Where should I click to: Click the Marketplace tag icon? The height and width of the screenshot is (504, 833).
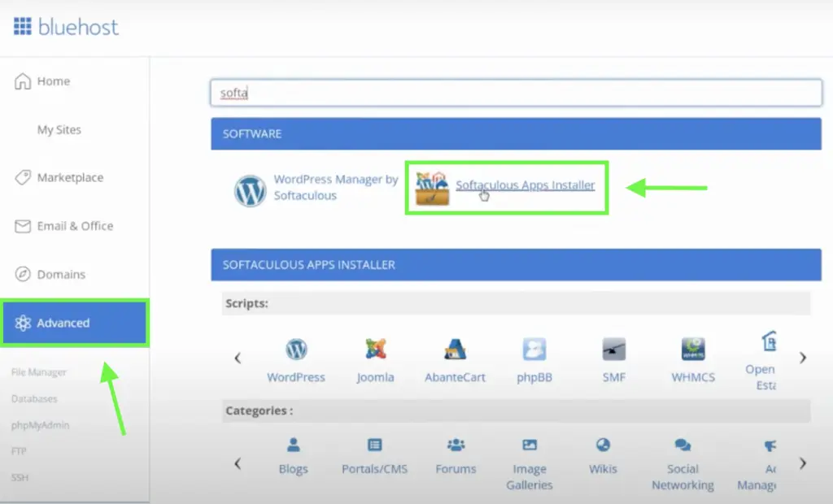pyautogui.click(x=22, y=177)
